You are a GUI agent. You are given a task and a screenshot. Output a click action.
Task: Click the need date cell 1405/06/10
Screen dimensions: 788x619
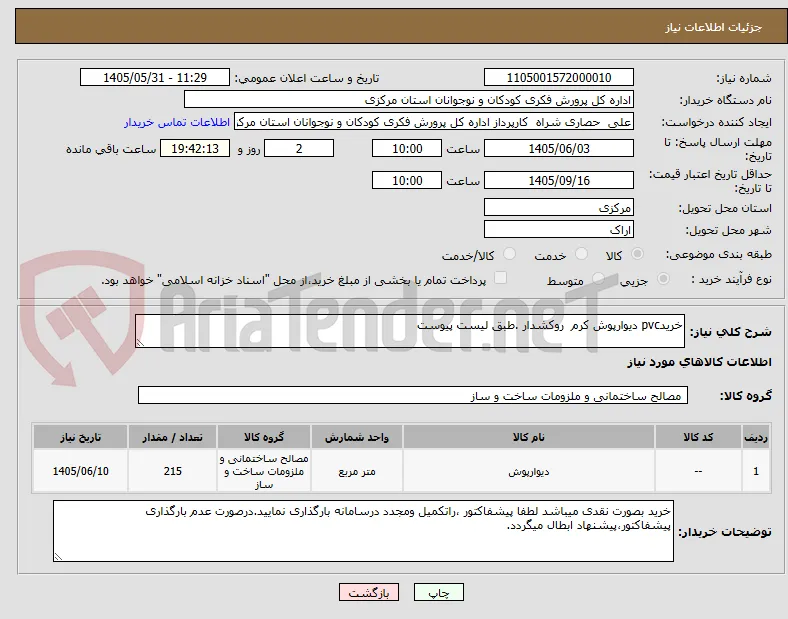[x=80, y=471]
